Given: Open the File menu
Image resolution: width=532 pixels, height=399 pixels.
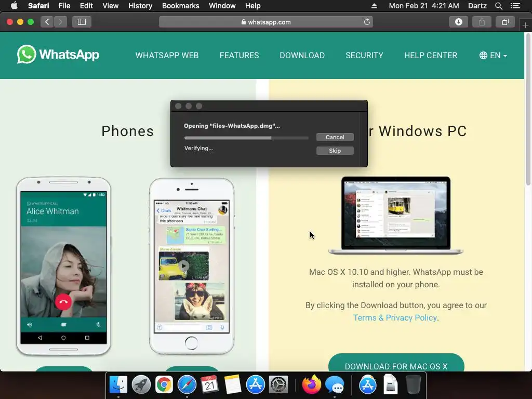Looking at the screenshot, I should [x=64, y=6].
